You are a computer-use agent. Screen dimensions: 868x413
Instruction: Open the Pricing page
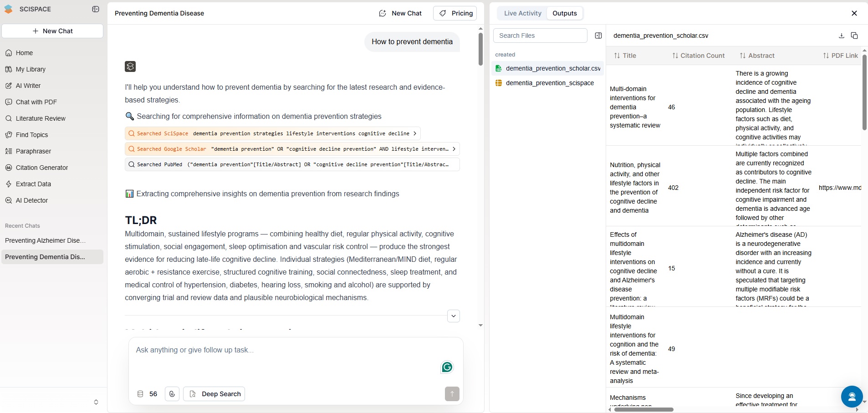pos(455,13)
